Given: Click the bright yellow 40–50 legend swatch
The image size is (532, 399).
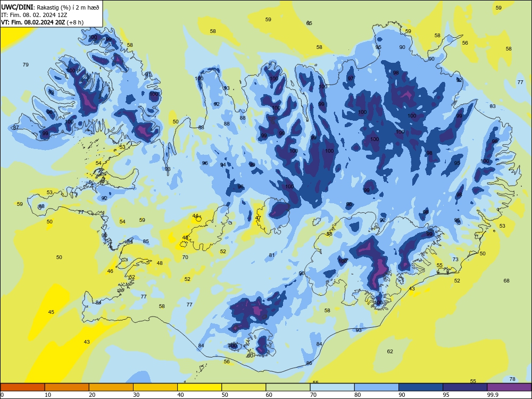Looking at the screenshot, I should [x=199, y=387].
